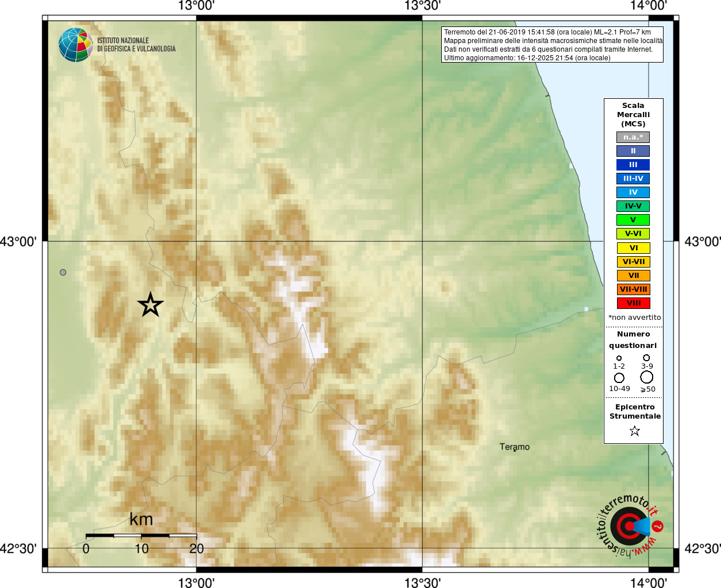Click the 10-49 questionnaires circle symbol
Viewport: 721px width, 588px height.
pyautogui.click(x=619, y=378)
